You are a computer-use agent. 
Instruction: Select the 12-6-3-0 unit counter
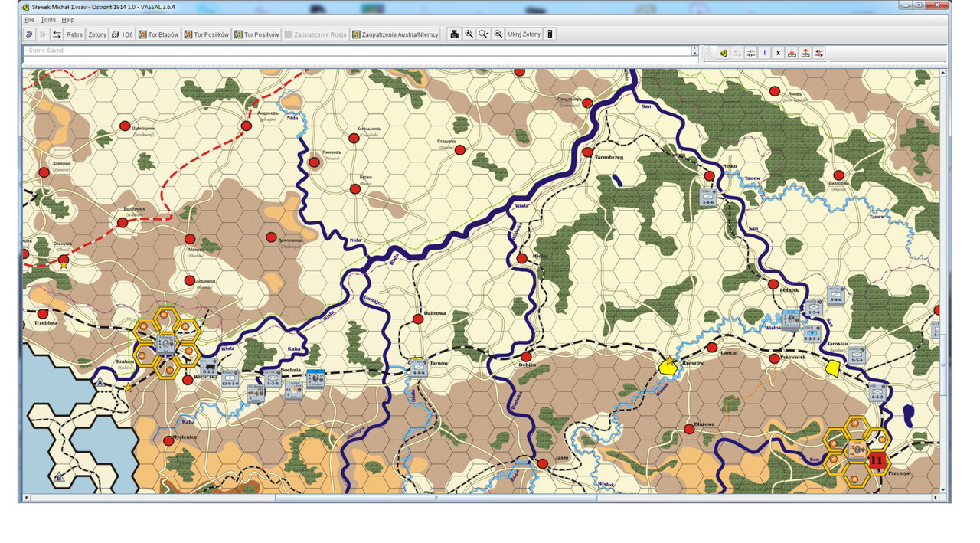230,378
